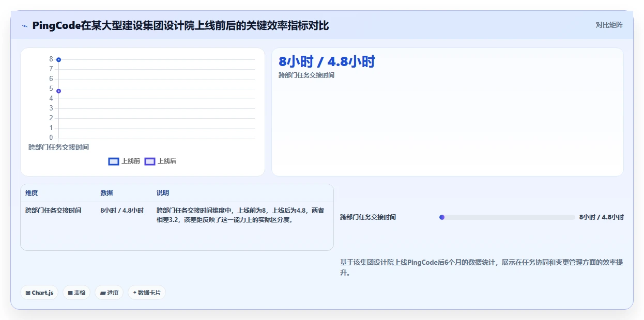Screen dimensions: 644x320
Task: Click the table cell 跨部门任务交接时间
Action: tap(53, 211)
